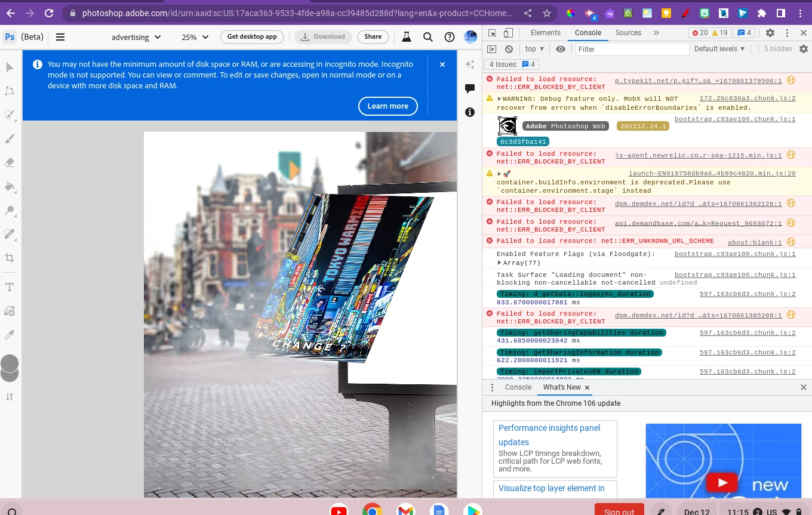Select the Quick selection tool
Viewport: 812px width, 515px height.
tap(10, 115)
